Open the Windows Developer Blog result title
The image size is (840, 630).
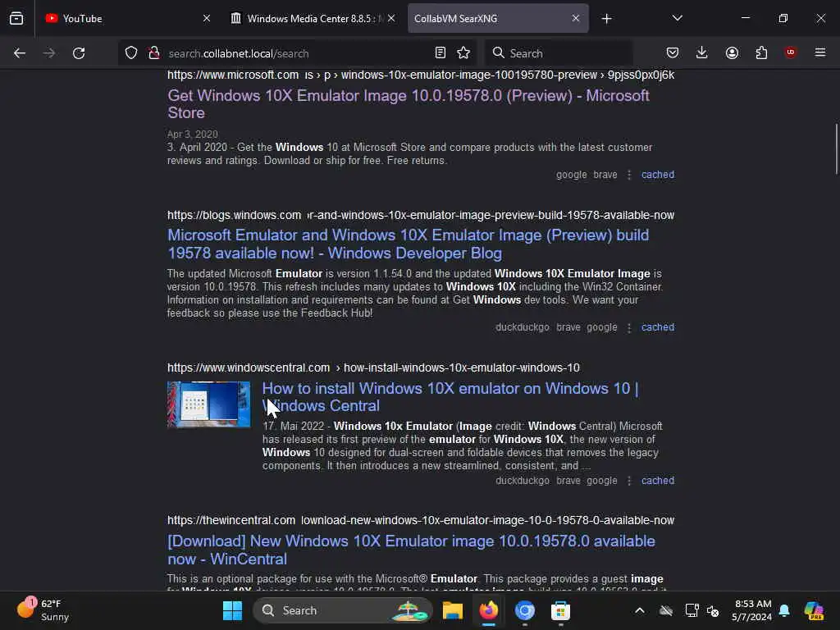[409, 244]
